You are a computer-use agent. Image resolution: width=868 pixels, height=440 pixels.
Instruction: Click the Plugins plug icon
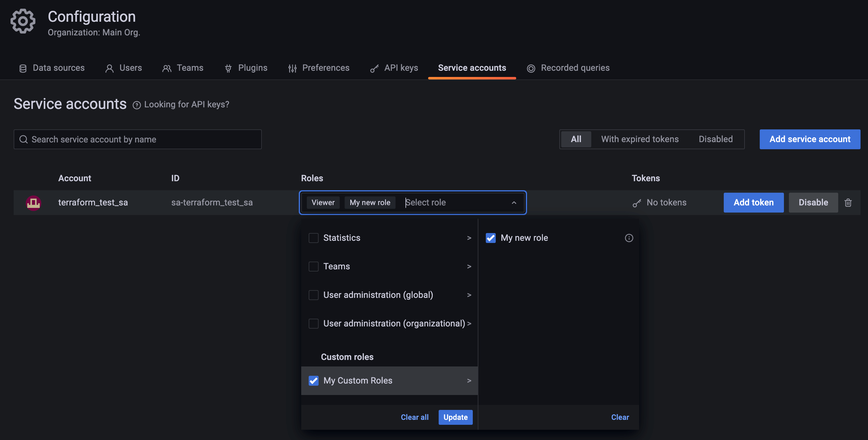(228, 68)
